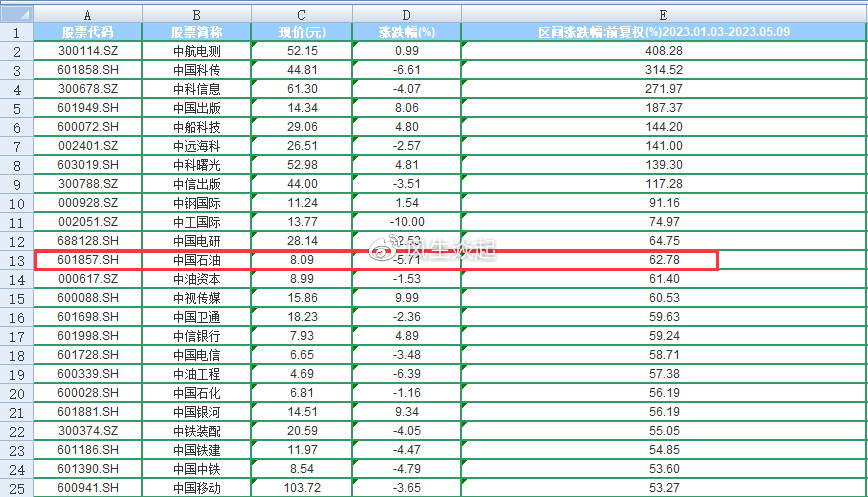This screenshot has width=868, height=497.
Task: Select cell 中国移动
Action: point(197,488)
